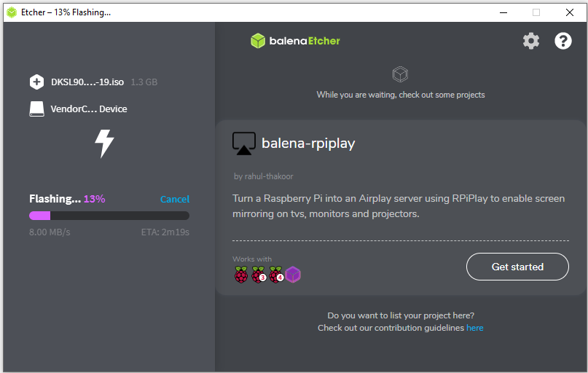Click the lightning bolt flash icon
Image resolution: width=588 pixels, height=373 pixels.
click(105, 144)
